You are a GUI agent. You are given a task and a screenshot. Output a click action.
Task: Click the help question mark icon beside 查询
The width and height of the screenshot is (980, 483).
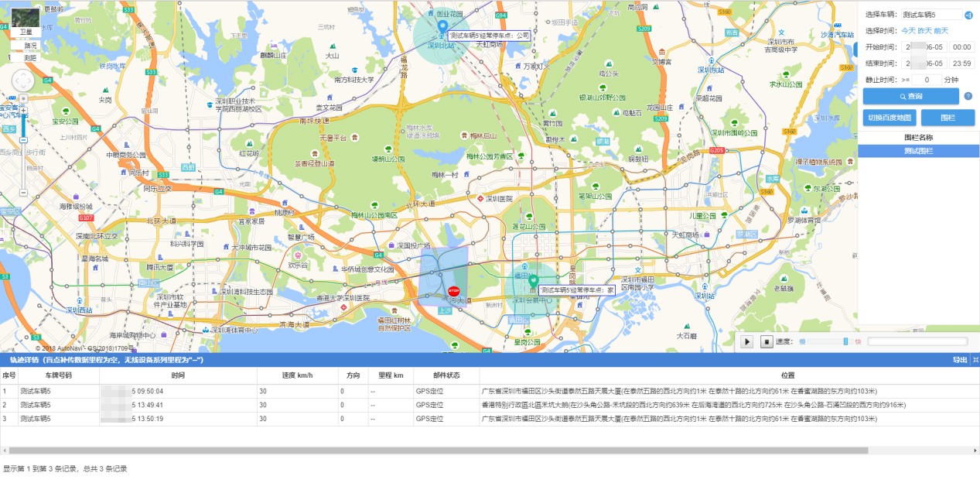click(x=969, y=96)
